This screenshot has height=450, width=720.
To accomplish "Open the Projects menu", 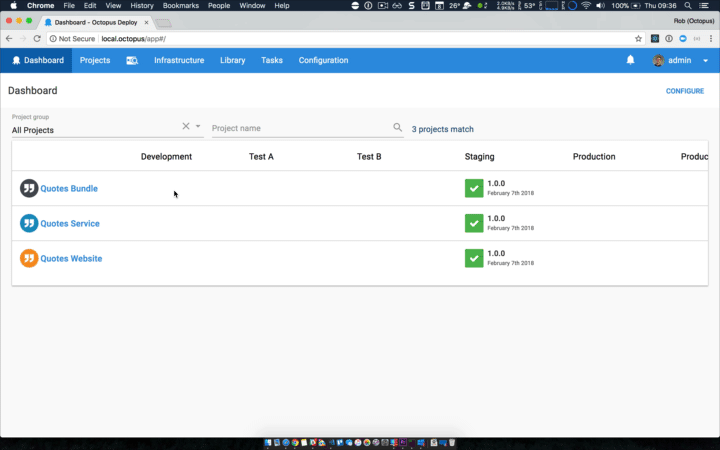I will click(95, 60).
